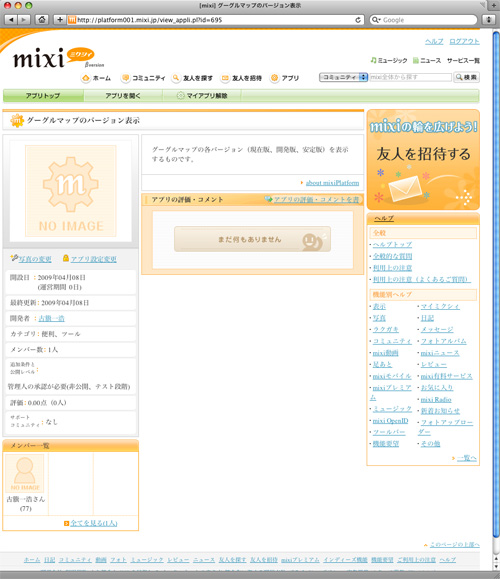Open その他 help link

[x=430, y=443]
